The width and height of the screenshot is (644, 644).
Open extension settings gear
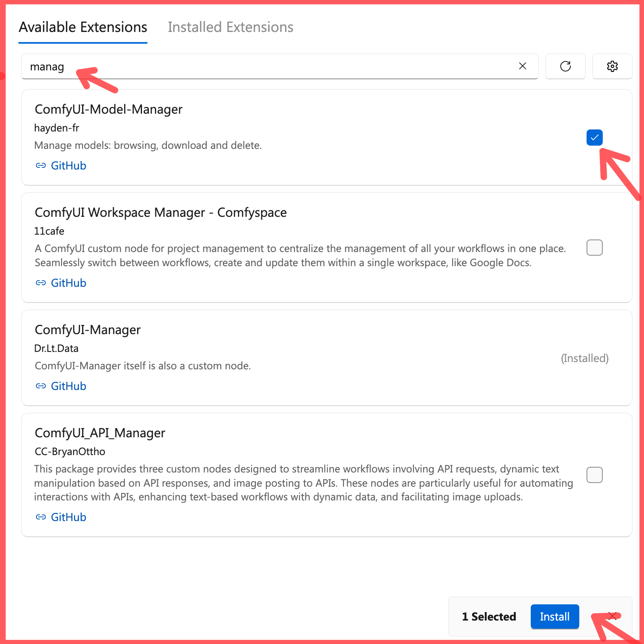pos(612,66)
